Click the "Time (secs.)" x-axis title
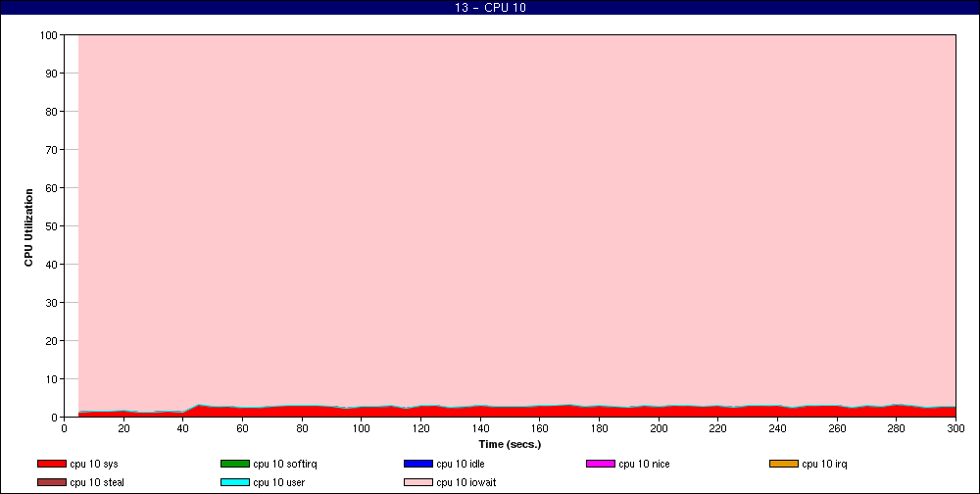The height and width of the screenshot is (494, 980). [x=510, y=444]
